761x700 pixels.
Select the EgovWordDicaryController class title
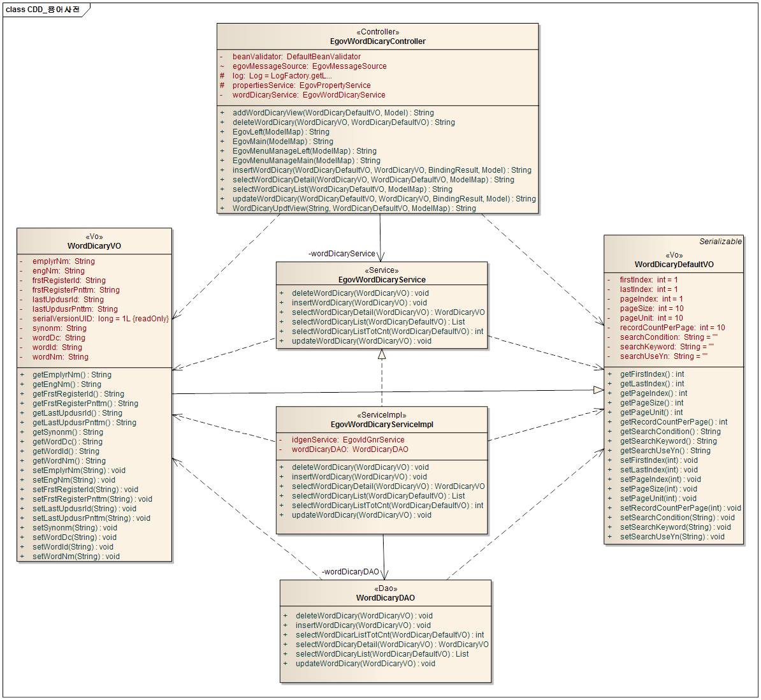click(x=378, y=41)
